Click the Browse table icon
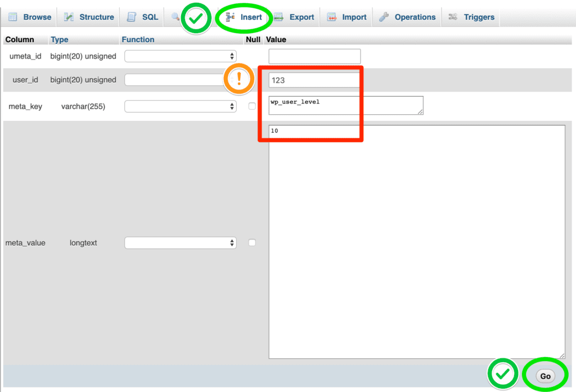This screenshot has width=576, height=392. (13, 17)
